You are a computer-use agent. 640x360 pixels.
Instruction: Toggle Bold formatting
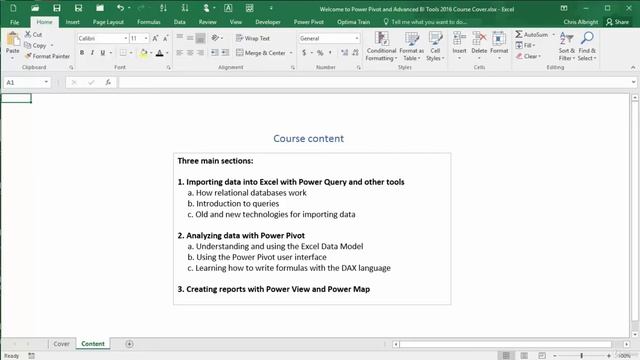tap(82, 53)
